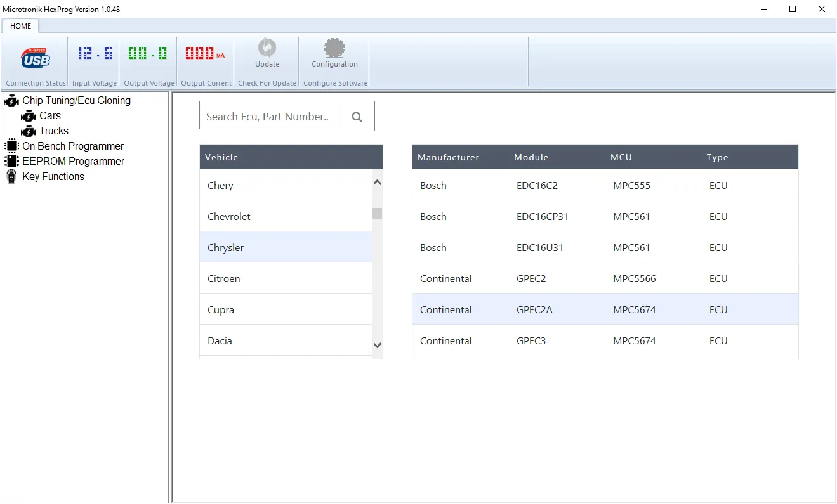
Task: Select the EDC16C2 module row
Action: click(605, 185)
